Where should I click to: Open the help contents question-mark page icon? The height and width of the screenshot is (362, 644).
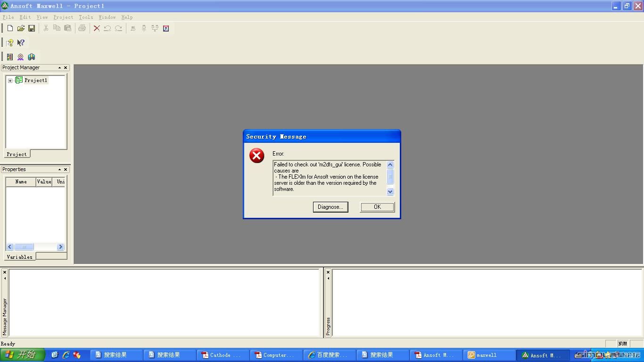10,42
